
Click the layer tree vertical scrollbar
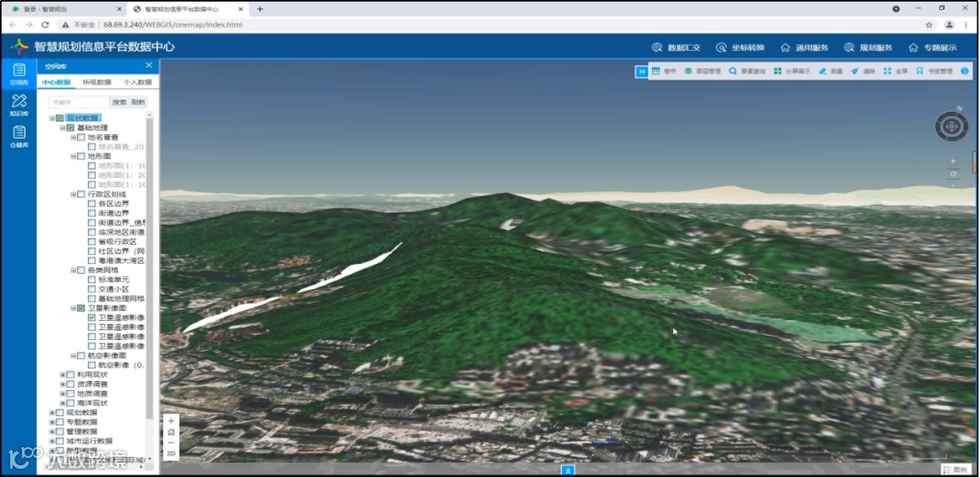150,268
